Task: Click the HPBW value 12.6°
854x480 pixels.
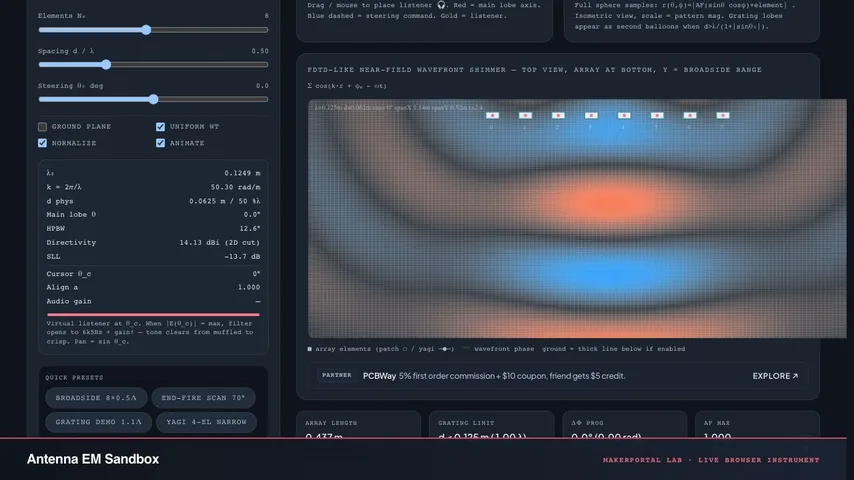Action: [249, 228]
